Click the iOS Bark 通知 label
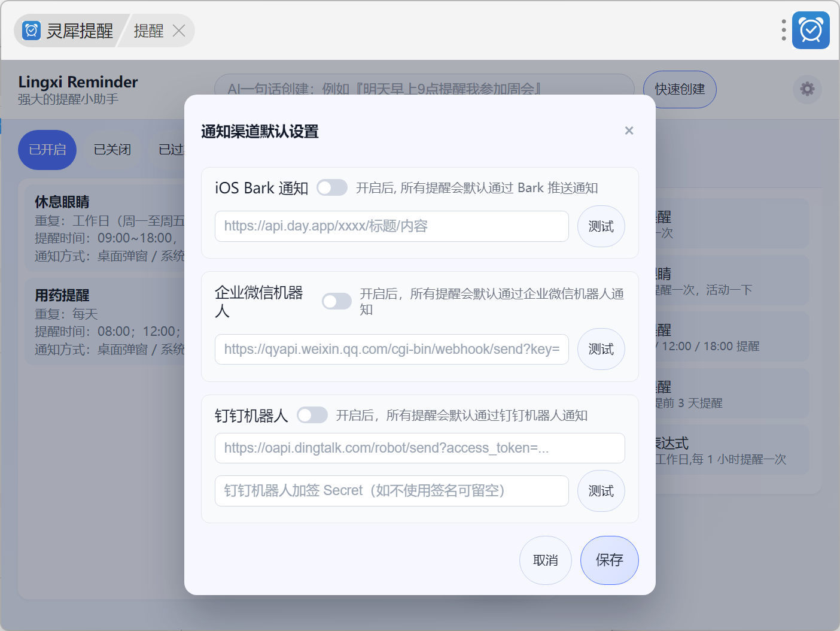Viewport: 840px width, 631px height. pos(261,188)
